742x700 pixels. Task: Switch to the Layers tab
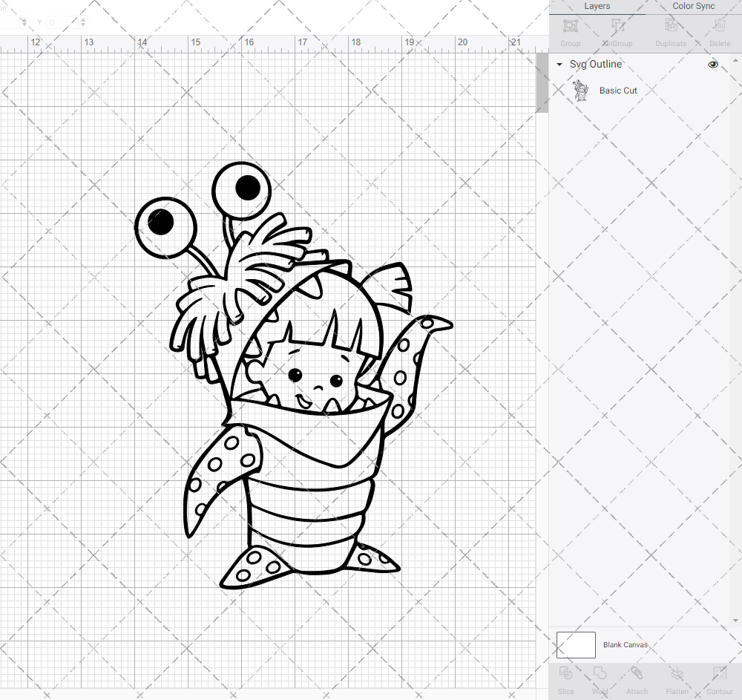(597, 6)
